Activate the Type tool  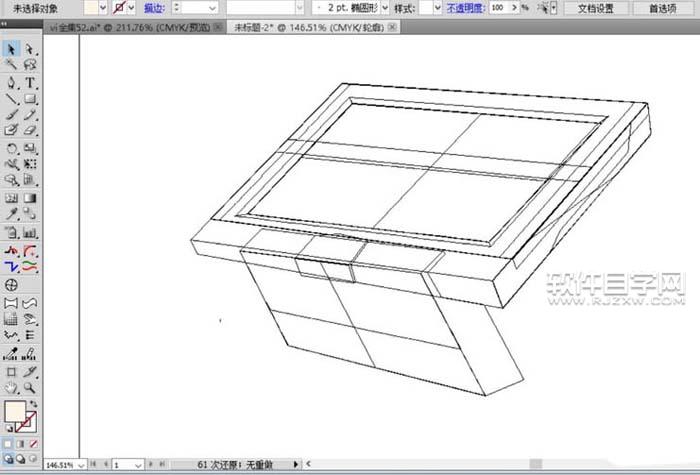[x=30, y=82]
